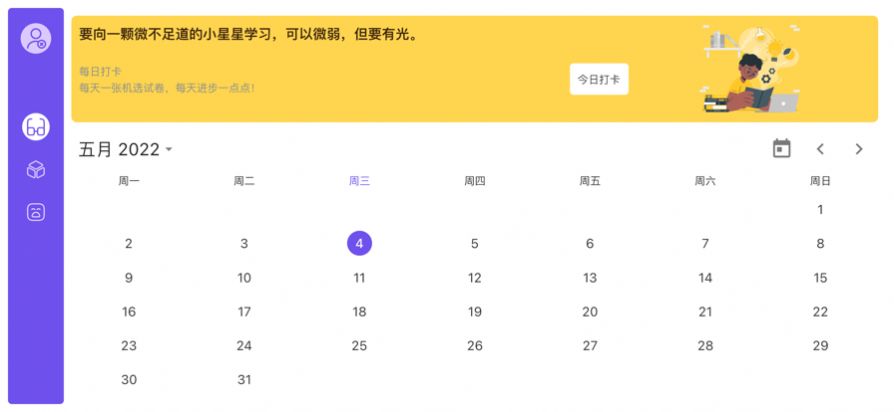Click the studying student illustration
Viewport: 894px width, 412px height.
(x=750, y=72)
